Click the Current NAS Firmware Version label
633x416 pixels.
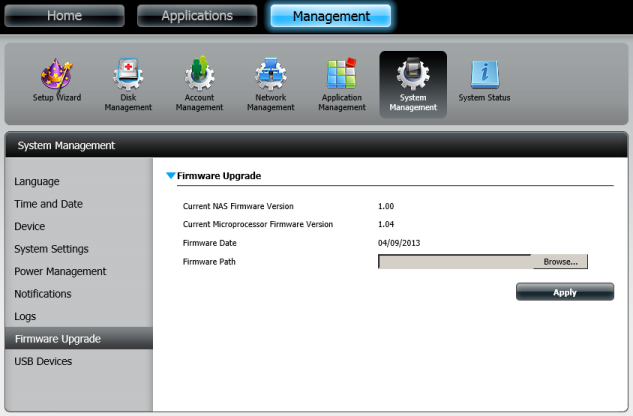(238, 206)
